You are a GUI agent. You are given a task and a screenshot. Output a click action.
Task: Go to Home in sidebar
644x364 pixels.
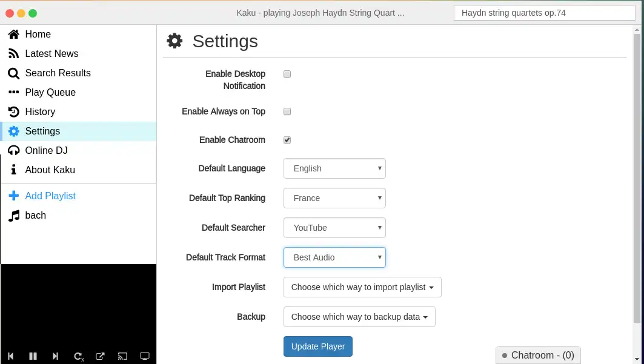[x=78, y=34]
